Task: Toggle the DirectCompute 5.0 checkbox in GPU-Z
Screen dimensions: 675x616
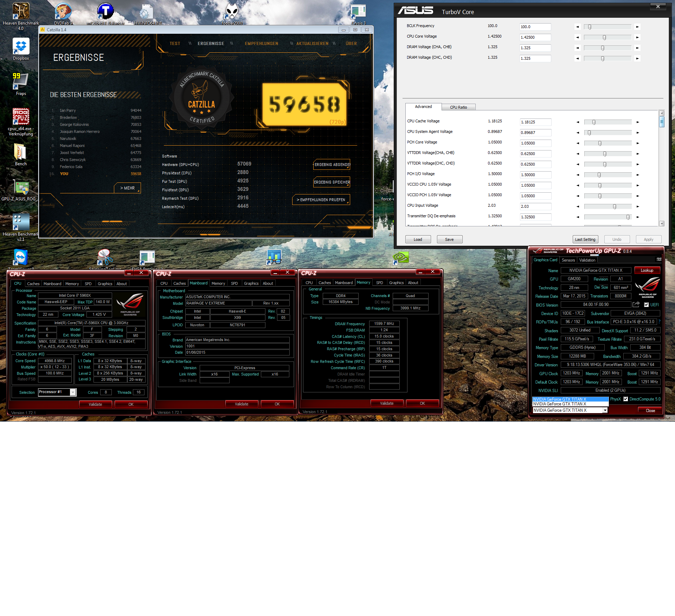Action: click(x=625, y=399)
